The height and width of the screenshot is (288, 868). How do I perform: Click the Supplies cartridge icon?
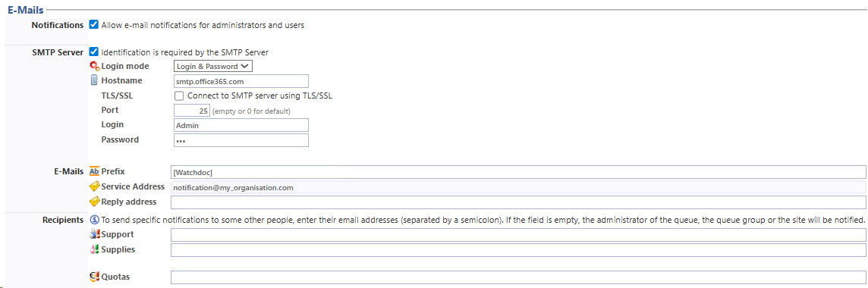[x=94, y=249]
